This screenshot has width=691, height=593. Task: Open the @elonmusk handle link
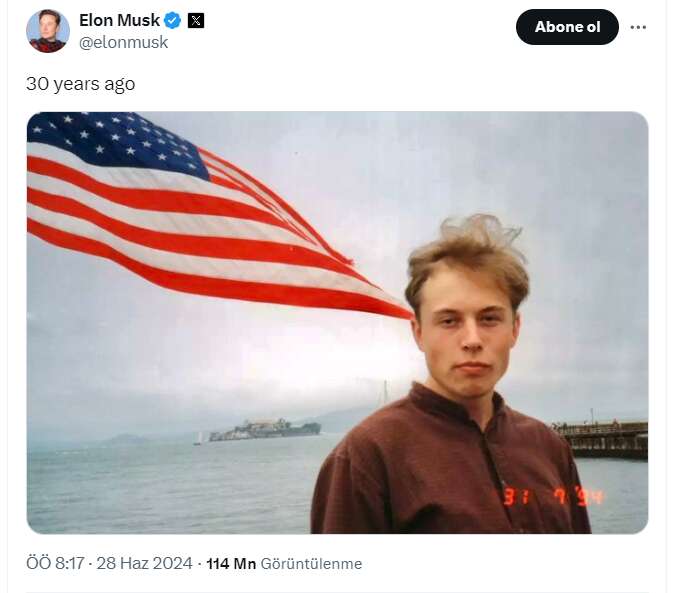pos(123,42)
